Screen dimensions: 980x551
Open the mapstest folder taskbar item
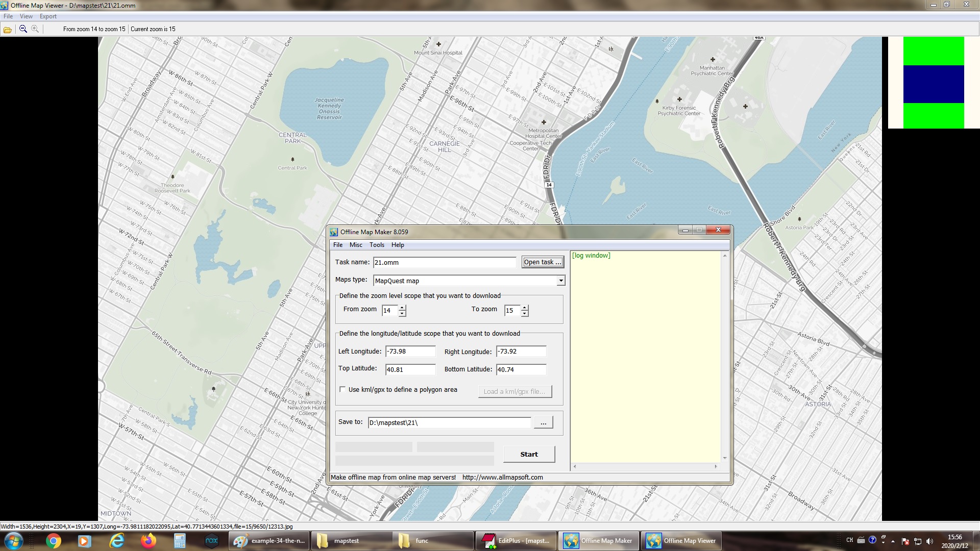click(351, 541)
